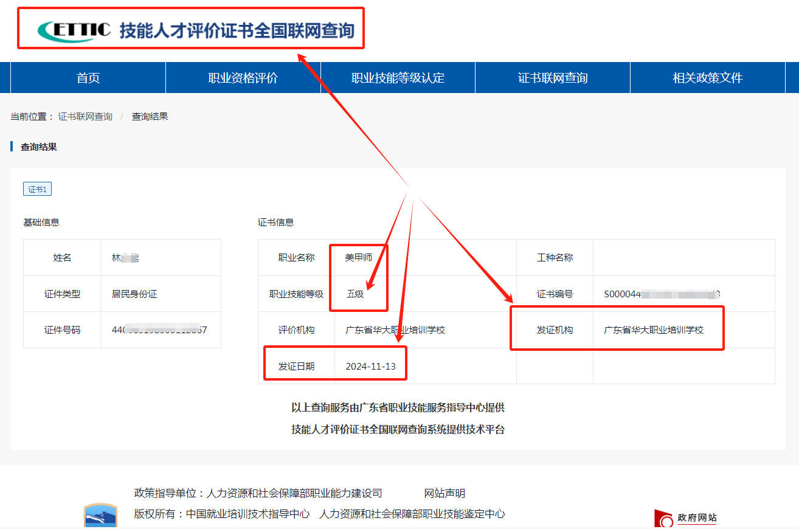Open the 职业资格评价 navigation item
Image resolution: width=799 pixels, height=532 pixels.
point(243,78)
